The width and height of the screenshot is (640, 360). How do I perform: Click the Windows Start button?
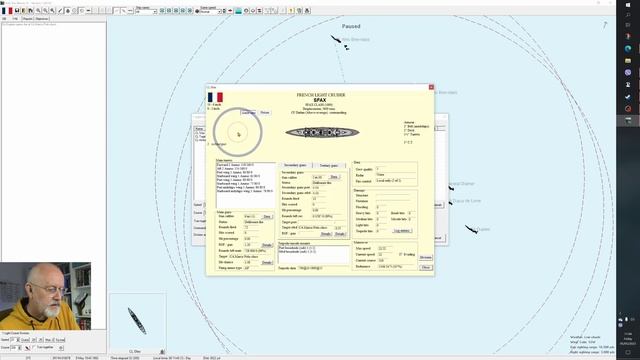coord(628,5)
